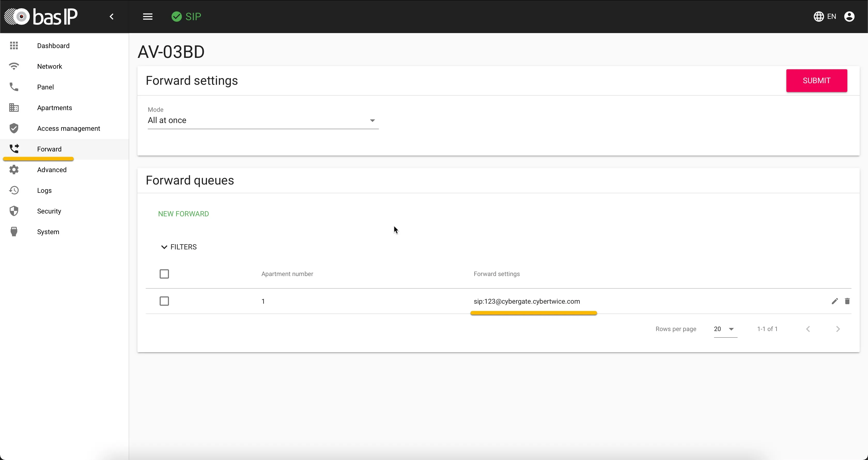Check the box for apartment 1 row
This screenshot has height=460, width=868.
164,301
